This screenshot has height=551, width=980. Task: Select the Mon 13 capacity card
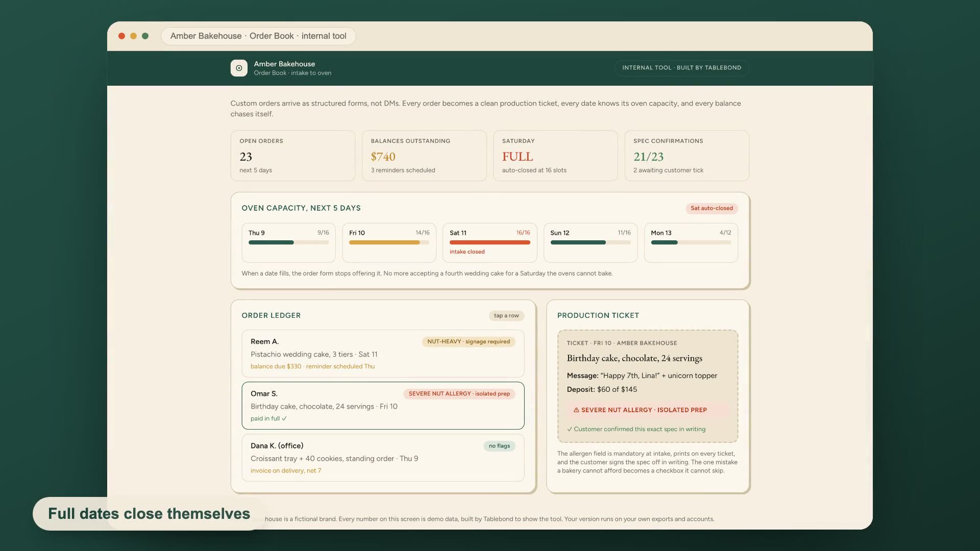pyautogui.click(x=691, y=242)
